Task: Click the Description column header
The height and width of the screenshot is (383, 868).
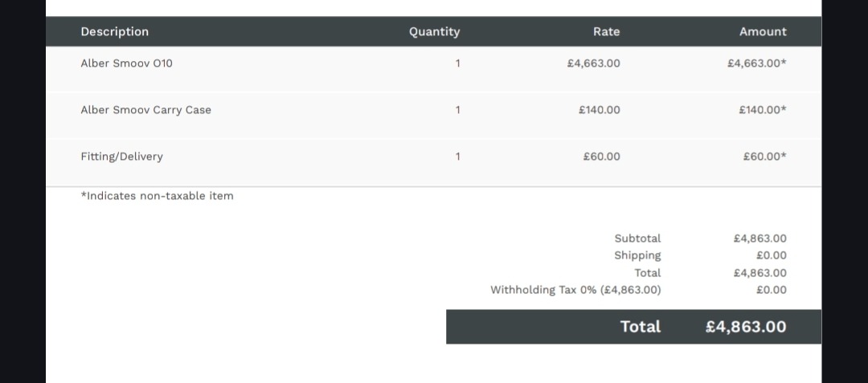Action: [115, 31]
